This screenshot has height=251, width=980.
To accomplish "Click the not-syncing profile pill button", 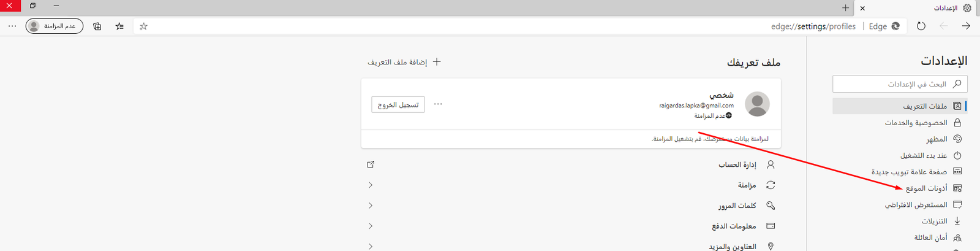I will click(55, 26).
